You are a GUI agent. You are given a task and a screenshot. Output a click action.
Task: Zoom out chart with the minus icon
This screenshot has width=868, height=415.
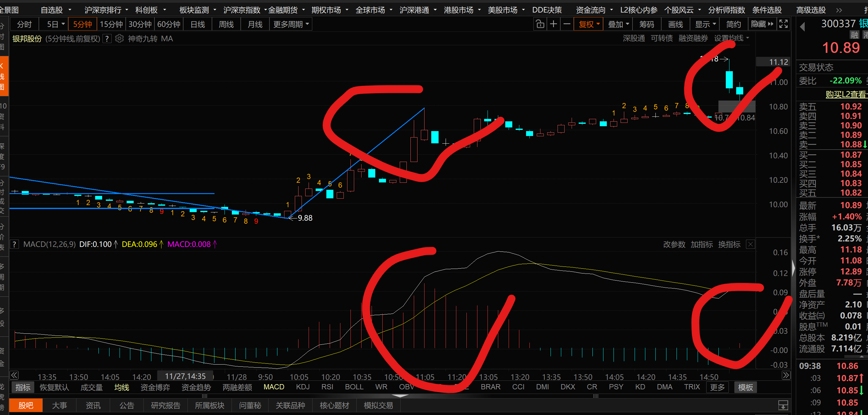tap(567, 24)
